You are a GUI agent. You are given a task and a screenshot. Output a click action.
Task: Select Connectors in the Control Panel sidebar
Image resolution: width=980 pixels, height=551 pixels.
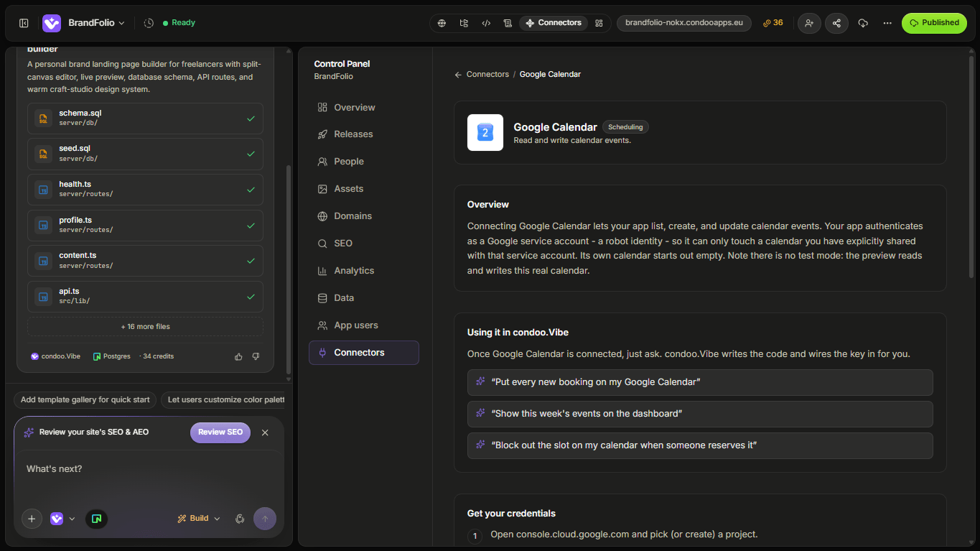(364, 353)
